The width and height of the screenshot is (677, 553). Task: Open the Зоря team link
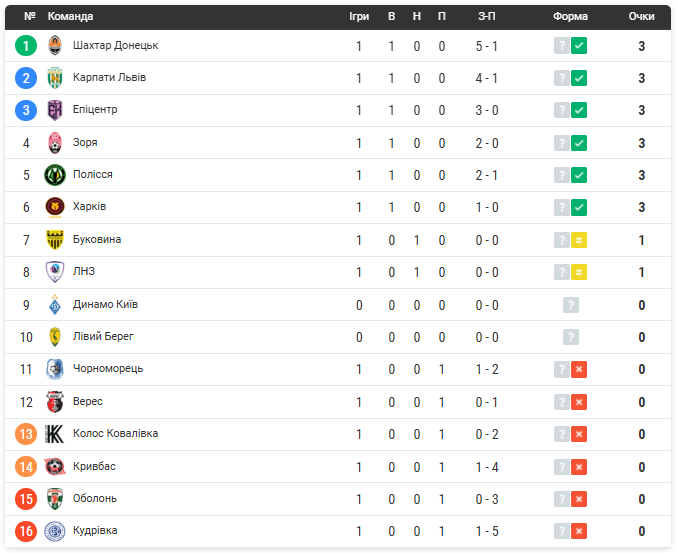(85, 142)
